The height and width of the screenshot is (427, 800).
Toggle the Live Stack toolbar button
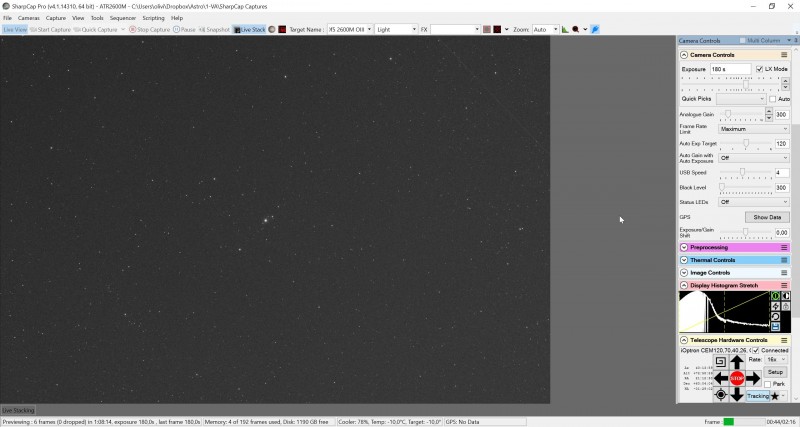pos(249,30)
